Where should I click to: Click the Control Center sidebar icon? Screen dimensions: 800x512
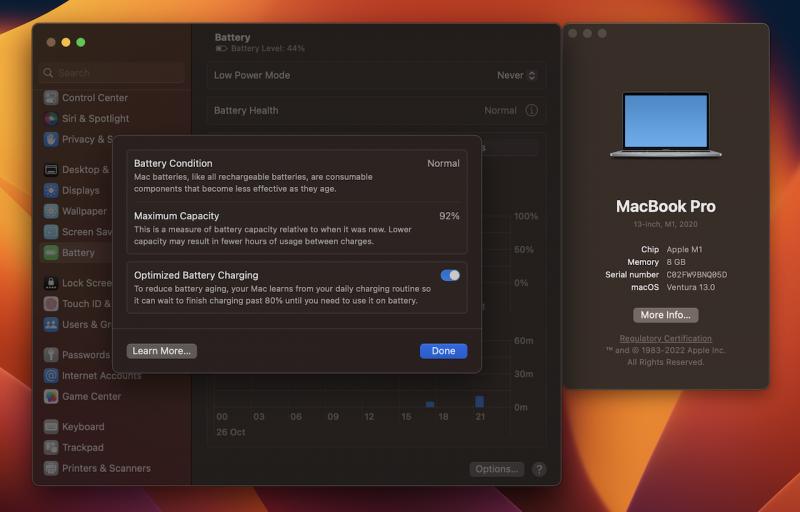pyautogui.click(x=51, y=98)
